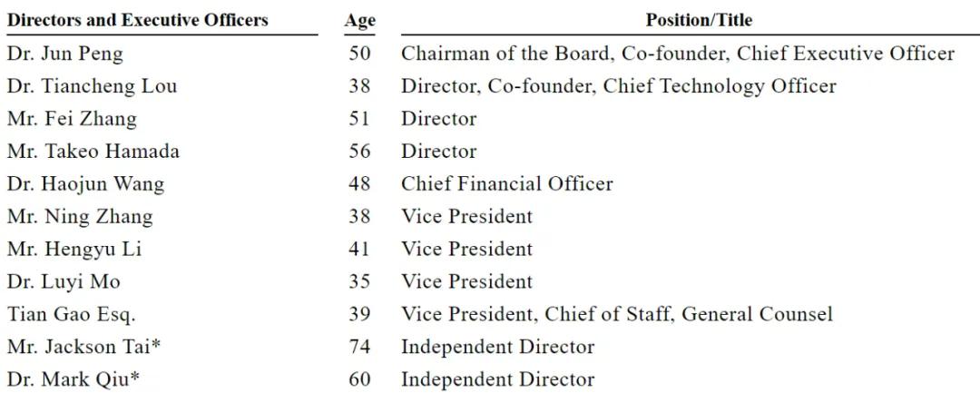
Task: Click Chief Financial Officer title
Action: 507,183
